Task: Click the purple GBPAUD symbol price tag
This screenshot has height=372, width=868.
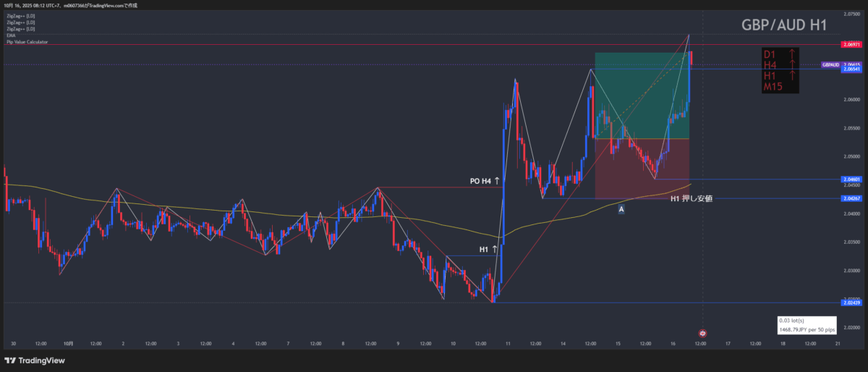Action: coord(830,64)
